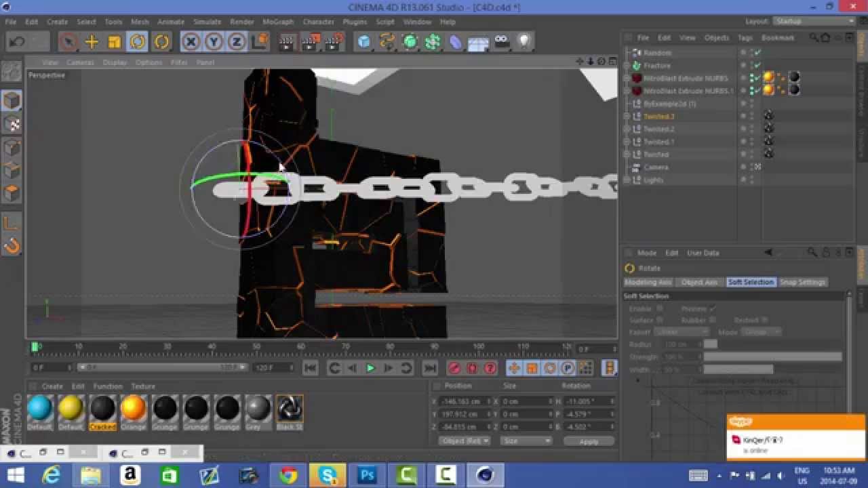Click the Deformer capsule icon
The width and height of the screenshot is (868, 488).
pos(456,42)
